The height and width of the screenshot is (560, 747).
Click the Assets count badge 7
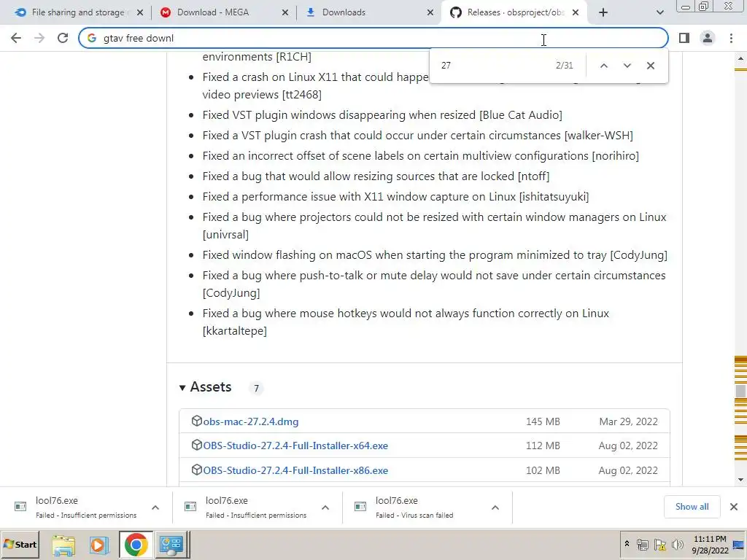coord(256,389)
